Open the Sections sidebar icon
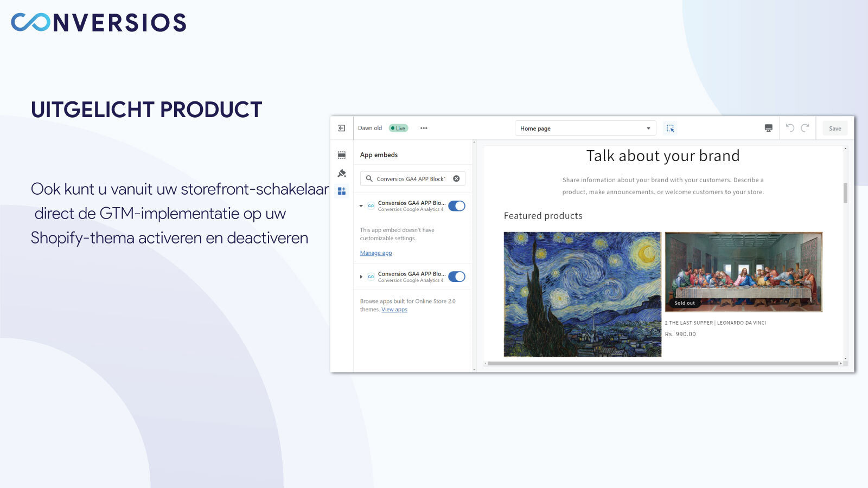This screenshot has width=868, height=488. coord(342,155)
